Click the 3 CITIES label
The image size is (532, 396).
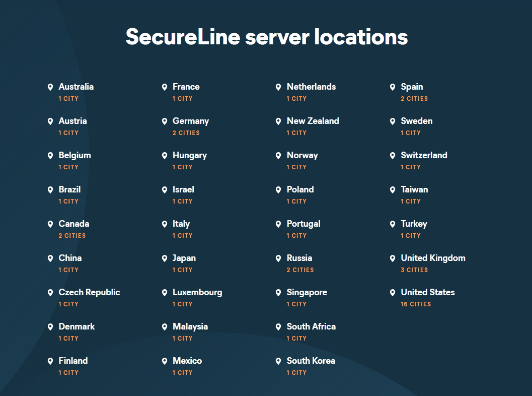coord(414,270)
